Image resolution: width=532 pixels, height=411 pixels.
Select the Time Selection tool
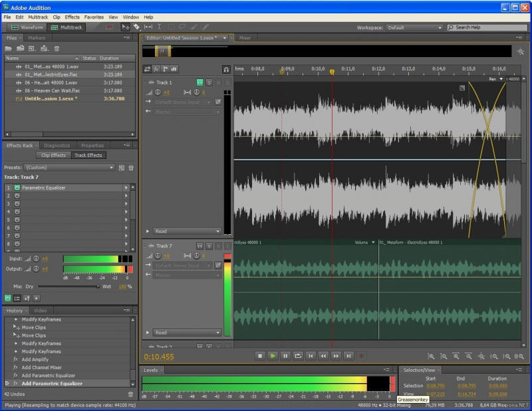[x=158, y=27]
